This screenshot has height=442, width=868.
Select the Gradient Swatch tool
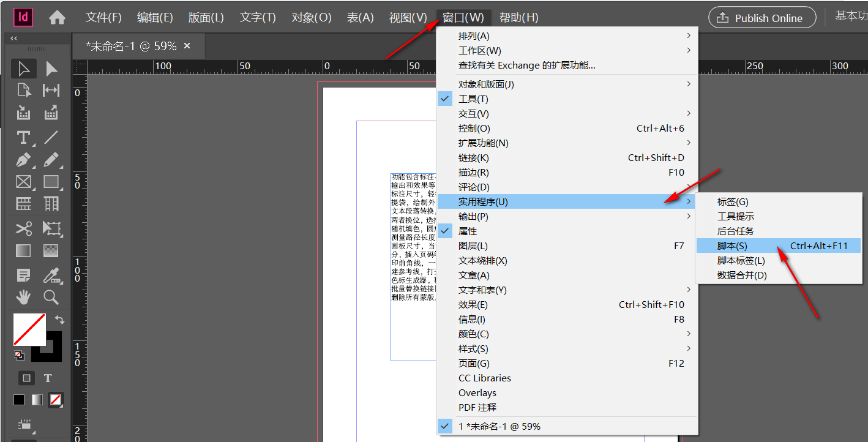click(23, 250)
